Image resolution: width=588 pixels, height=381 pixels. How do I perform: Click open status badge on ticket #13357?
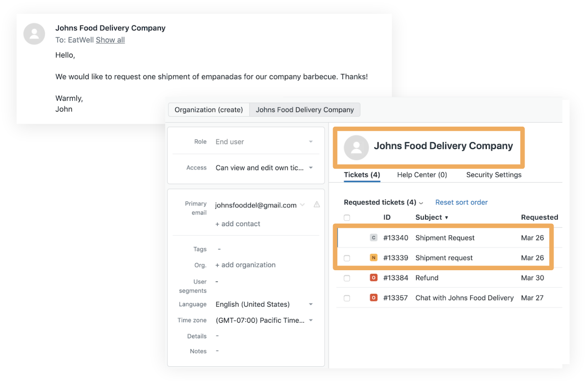pyautogui.click(x=373, y=298)
